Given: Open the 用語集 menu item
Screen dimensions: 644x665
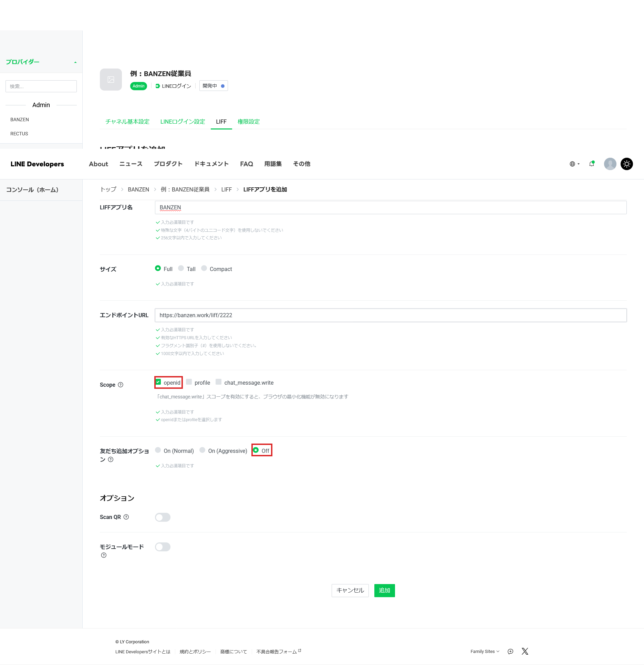Looking at the screenshot, I should click(273, 164).
